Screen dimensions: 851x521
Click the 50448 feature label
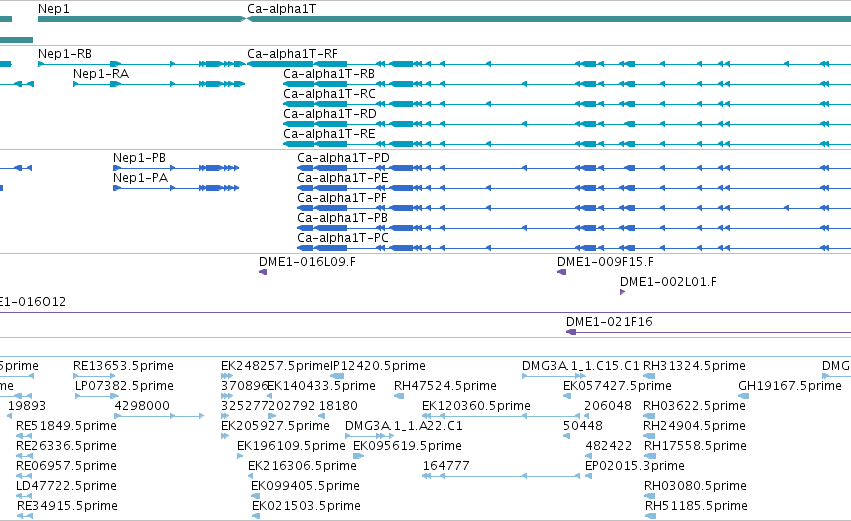[583, 426]
